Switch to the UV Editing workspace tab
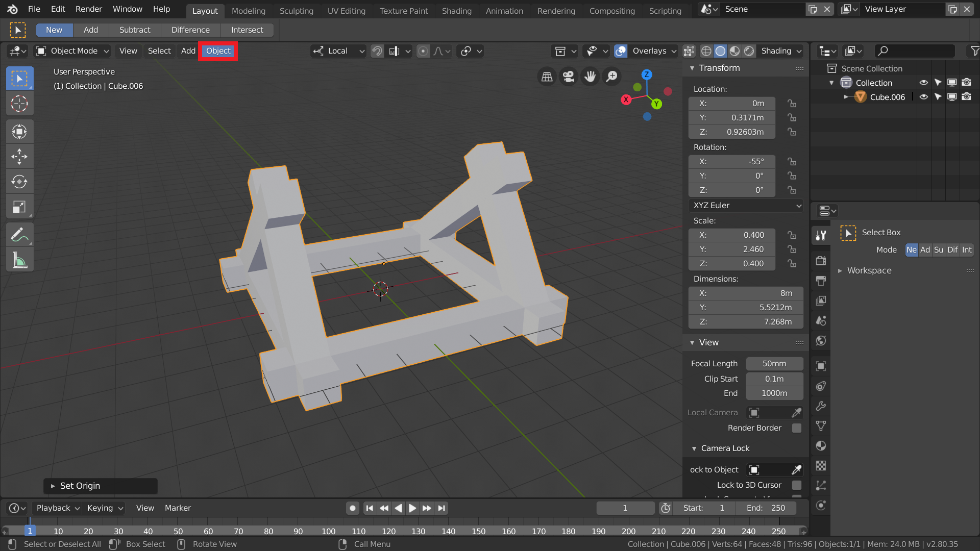980x551 pixels. tap(347, 11)
